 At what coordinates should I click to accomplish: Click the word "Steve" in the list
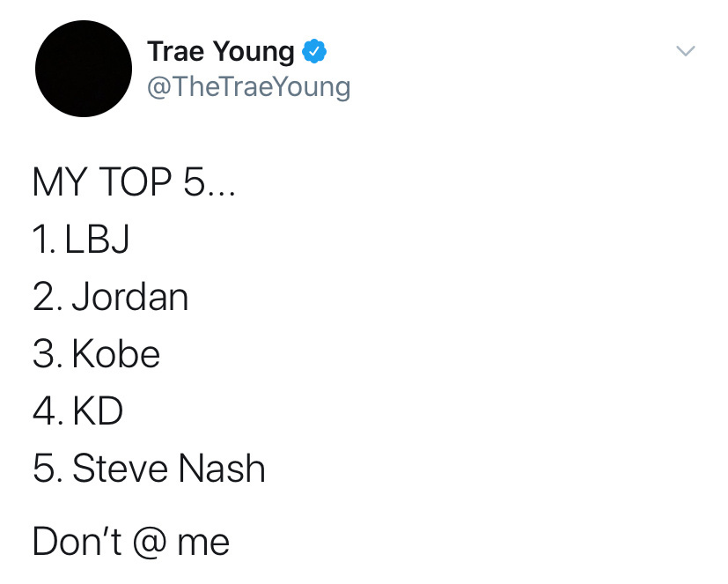[121, 469]
